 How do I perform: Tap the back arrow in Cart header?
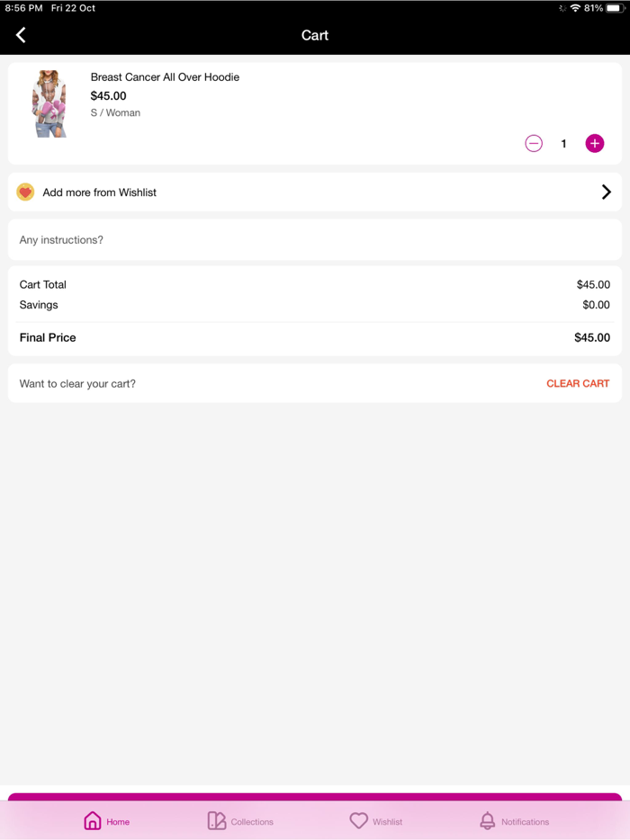click(21, 35)
